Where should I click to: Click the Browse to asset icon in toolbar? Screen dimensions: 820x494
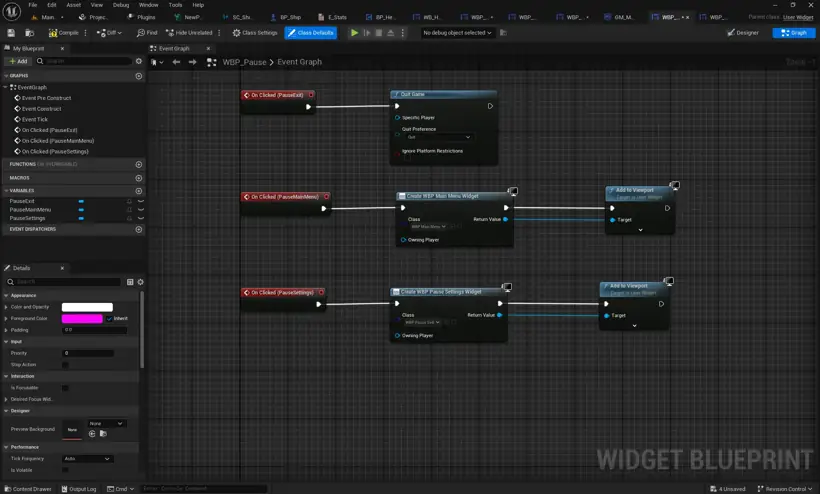tap(30, 33)
